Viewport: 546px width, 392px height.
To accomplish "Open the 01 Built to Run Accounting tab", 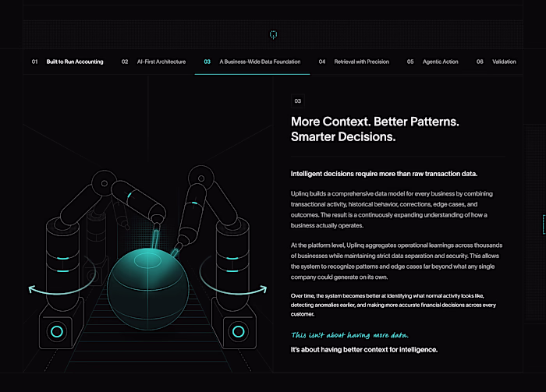I will point(68,62).
